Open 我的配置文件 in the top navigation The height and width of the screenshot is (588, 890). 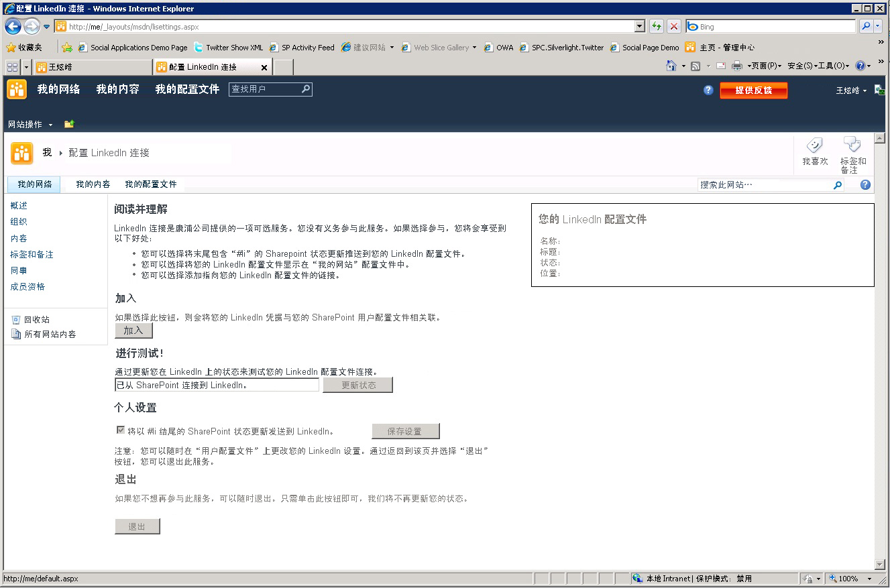click(x=187, y=89)
